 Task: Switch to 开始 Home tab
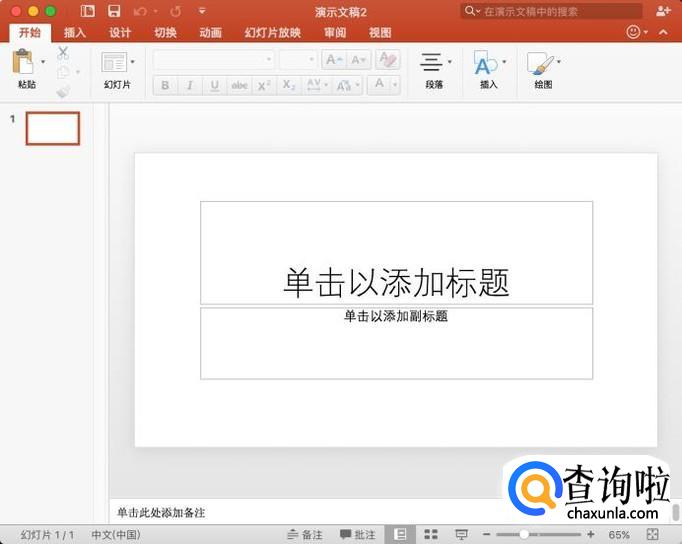click(x=30, y=33)
